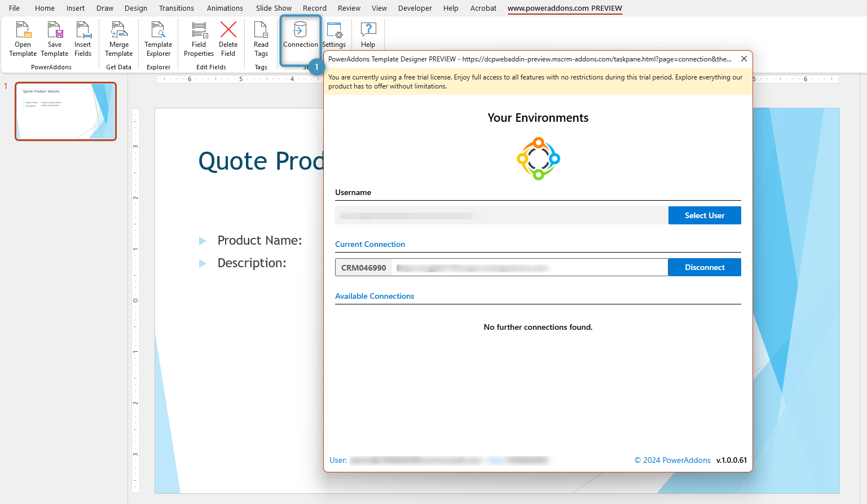Switch to the Transitions tab
The height and width of the screenshot is (504, 867).
[x=177, y=8]
